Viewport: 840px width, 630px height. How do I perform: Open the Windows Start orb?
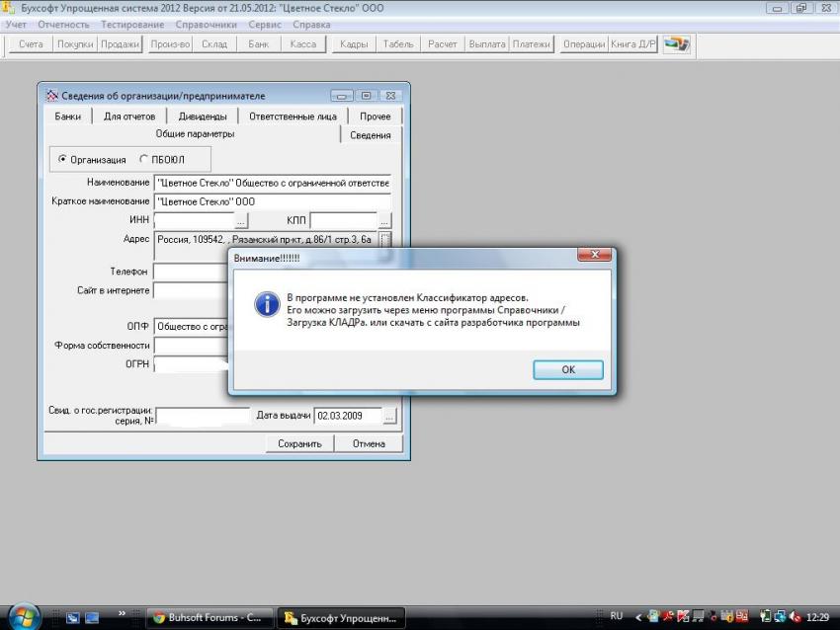tap(23, 617)
